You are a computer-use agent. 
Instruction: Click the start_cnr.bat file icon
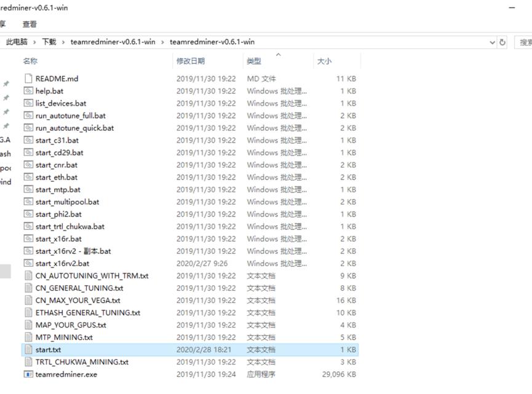(x=28, y=165)
